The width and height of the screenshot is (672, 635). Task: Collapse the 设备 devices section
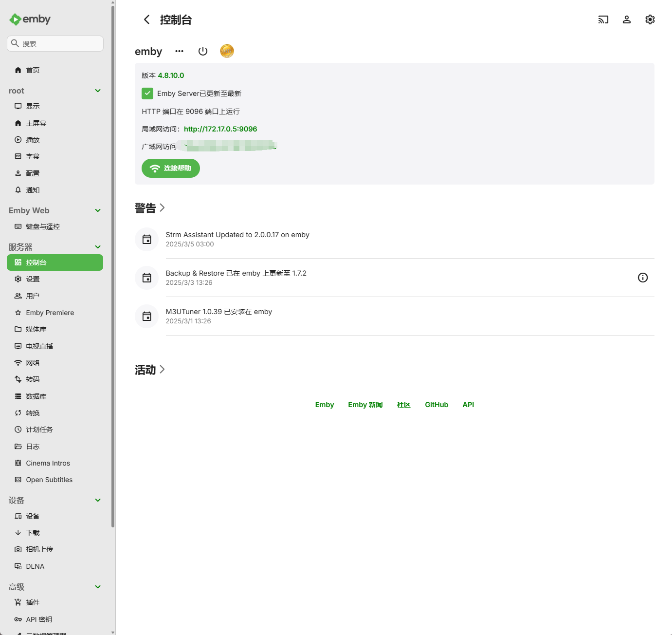(97, 500)
